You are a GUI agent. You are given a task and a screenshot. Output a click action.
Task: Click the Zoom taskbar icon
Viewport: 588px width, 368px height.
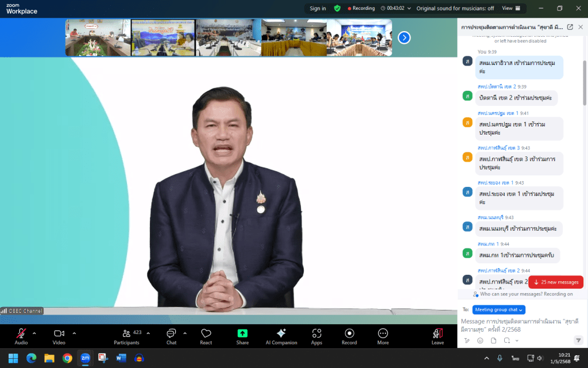pyautogui.click(x=85, y=358)
